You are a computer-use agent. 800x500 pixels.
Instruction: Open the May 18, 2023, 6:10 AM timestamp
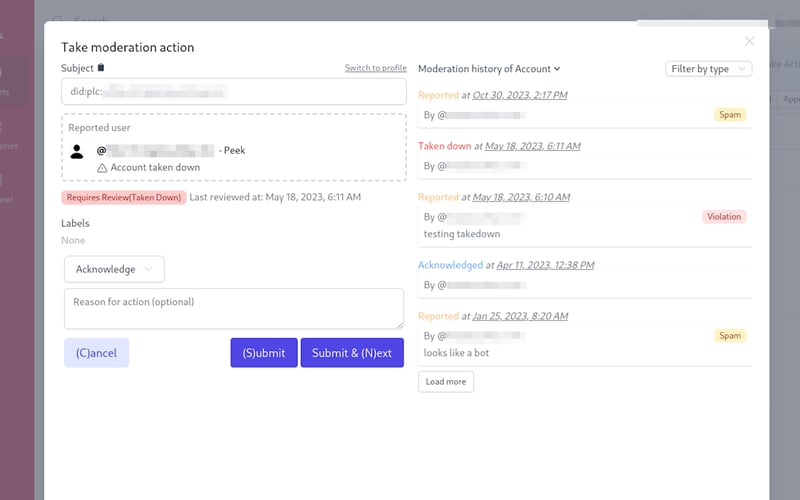point(521,197)
